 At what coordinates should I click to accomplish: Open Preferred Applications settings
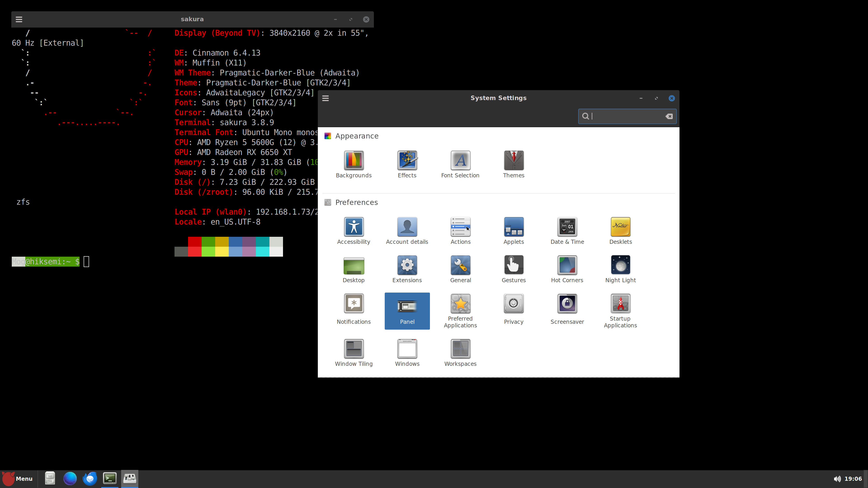pos(460,310)
